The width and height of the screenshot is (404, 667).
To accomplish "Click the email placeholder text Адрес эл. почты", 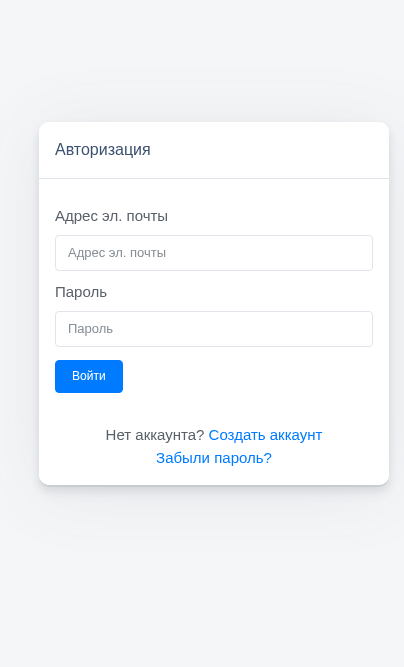I will pyautogui.click(x=117, y=253).
